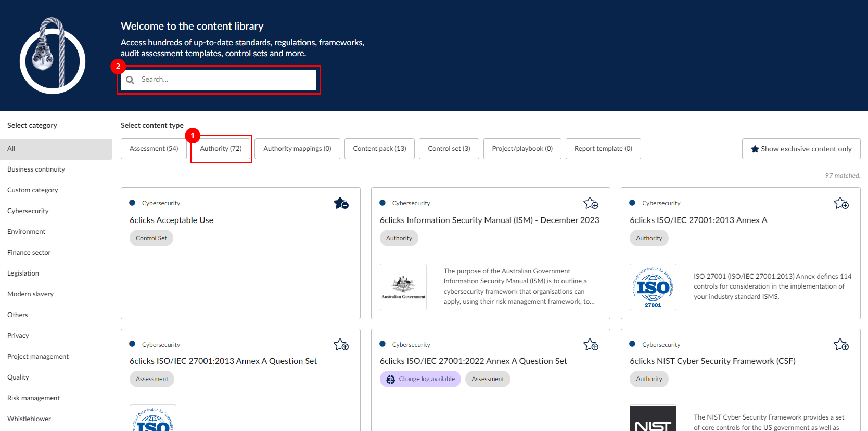Select Modern slavery category
Viewport: 868px width, 431px height.
coord(56,294)
